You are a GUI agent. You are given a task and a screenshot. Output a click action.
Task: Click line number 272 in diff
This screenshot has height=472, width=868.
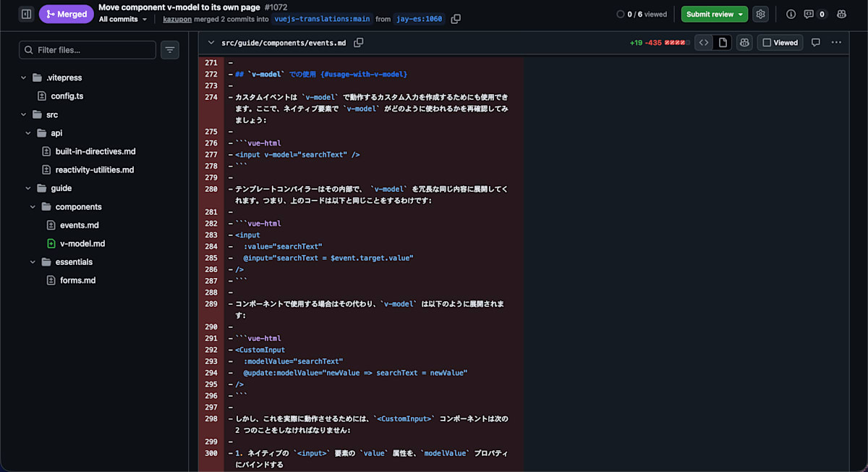tap(211, 75)
